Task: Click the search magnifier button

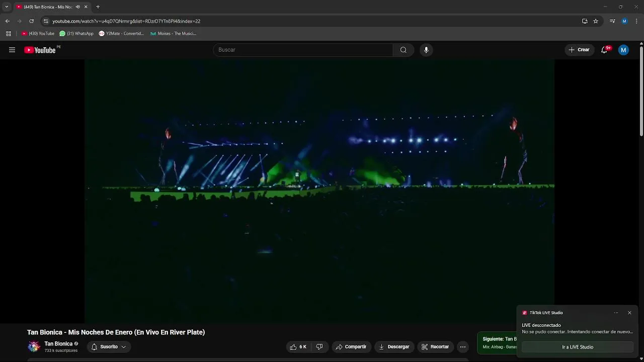Action: (x=404, y=50)
